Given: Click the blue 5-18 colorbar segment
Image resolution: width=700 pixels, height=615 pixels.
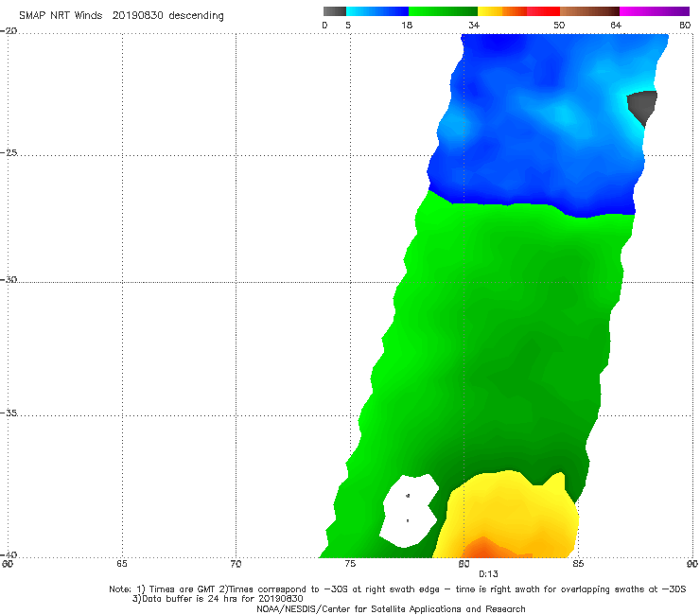Looking at the screenshot, I should (377, 11).
